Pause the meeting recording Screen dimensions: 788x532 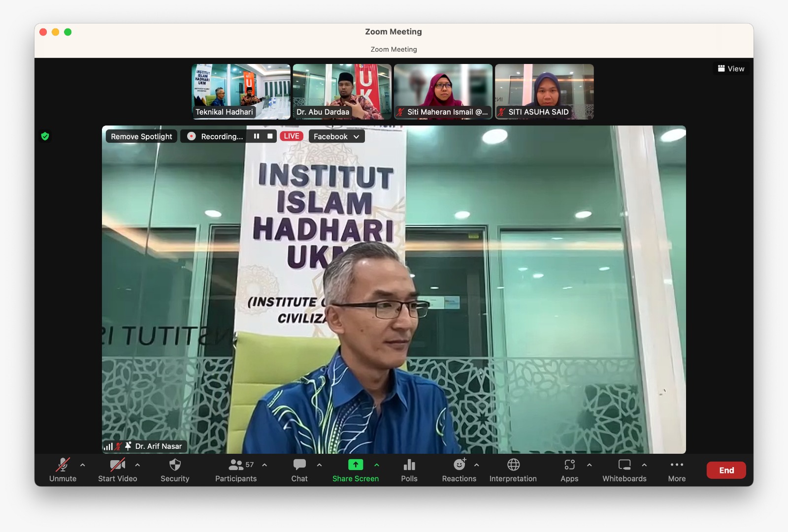click(257, 136)
